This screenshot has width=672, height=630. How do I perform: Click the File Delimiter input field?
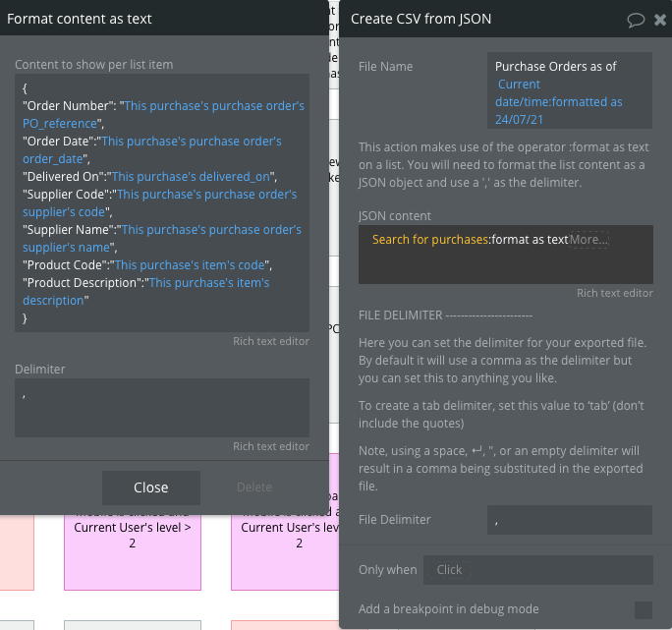point(569,520)
